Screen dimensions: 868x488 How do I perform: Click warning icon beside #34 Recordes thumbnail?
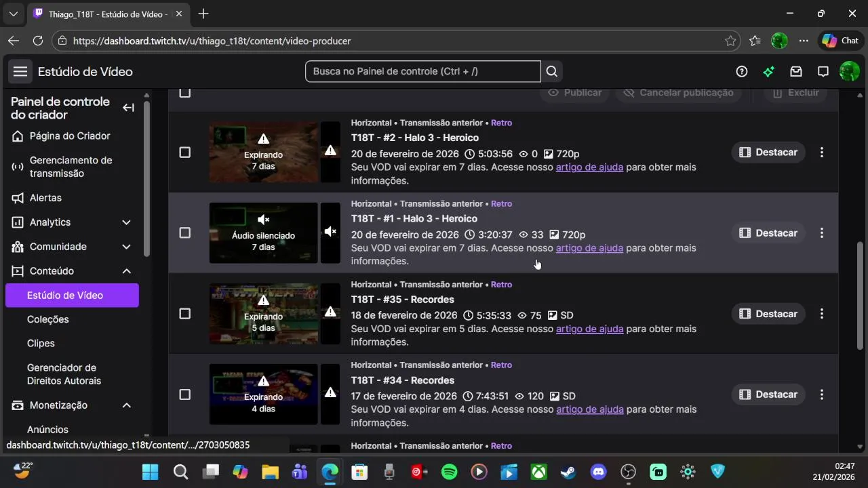(x=330, y=393)
